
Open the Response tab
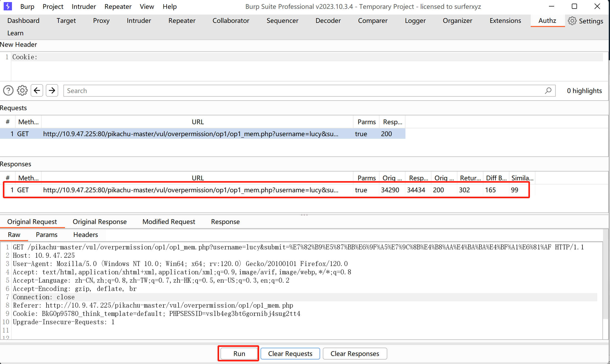pos(225,222)
